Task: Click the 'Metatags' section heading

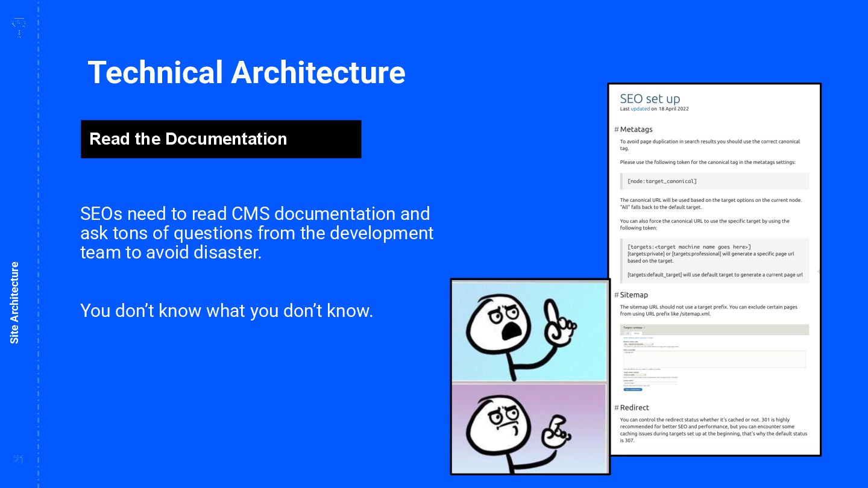Action: (x=636, y=130)
